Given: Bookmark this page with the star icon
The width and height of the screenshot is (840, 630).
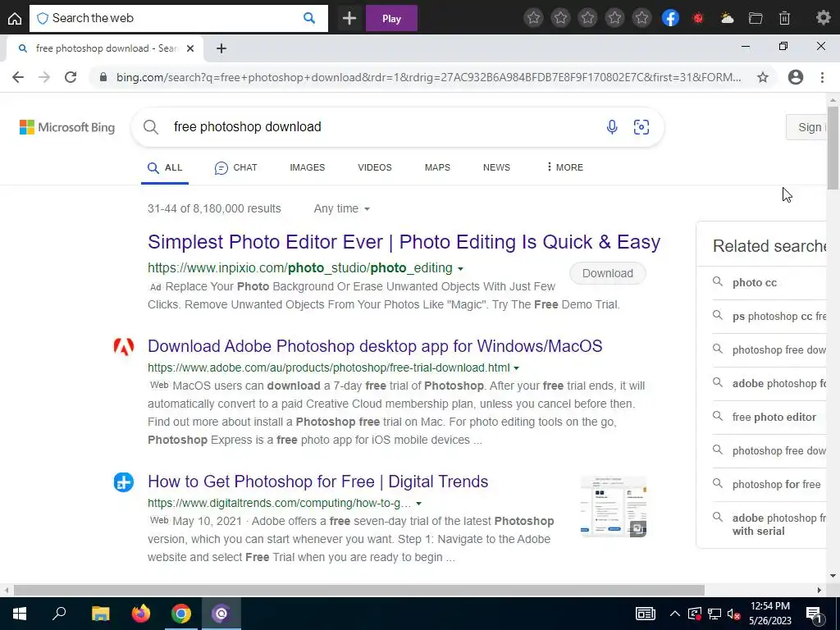Looking at the screenshot, I should pyautogui.click(x=763, y=77).
